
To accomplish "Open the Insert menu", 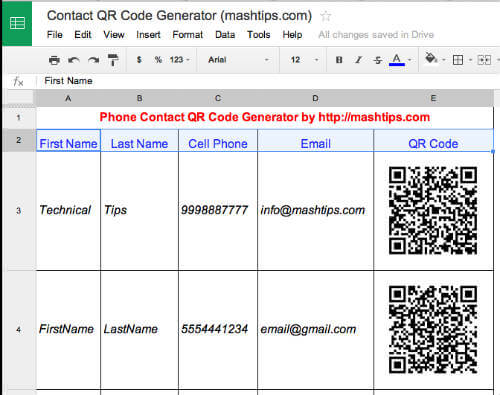I will click(x=148, y=35).
